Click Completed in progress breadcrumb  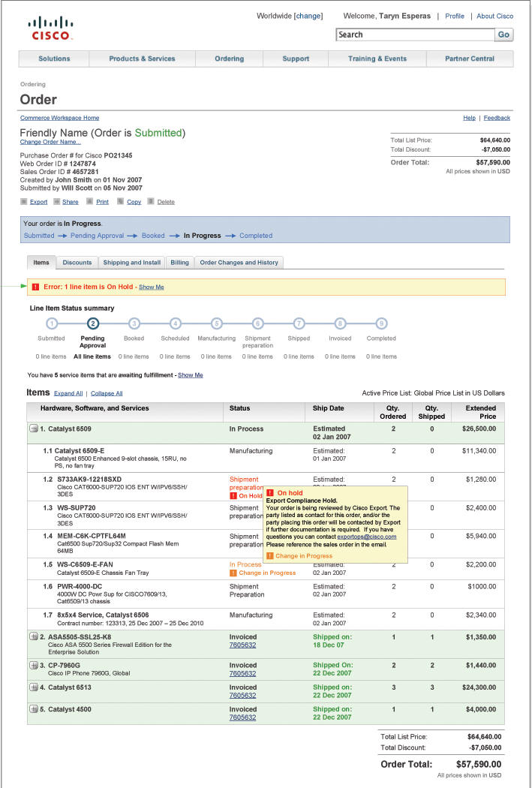pos(256,235)
